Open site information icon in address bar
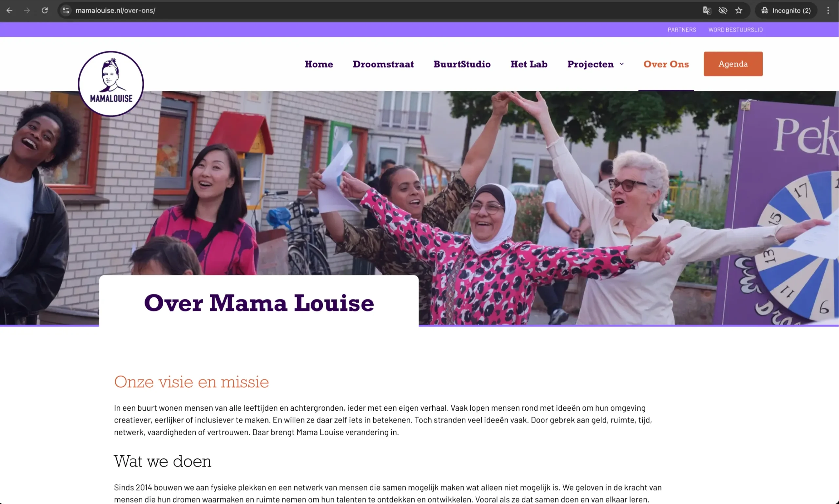The image size is (839, 504). point(66,10)
